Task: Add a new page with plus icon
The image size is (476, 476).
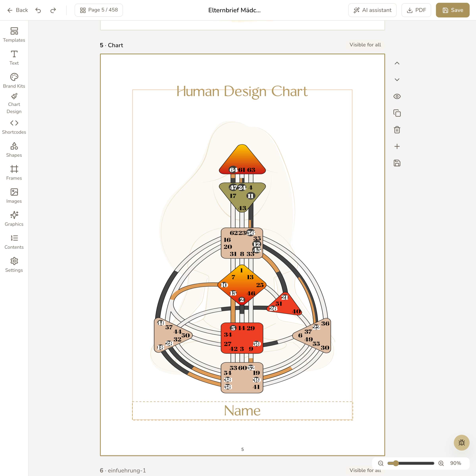Action: coord(397,146)
